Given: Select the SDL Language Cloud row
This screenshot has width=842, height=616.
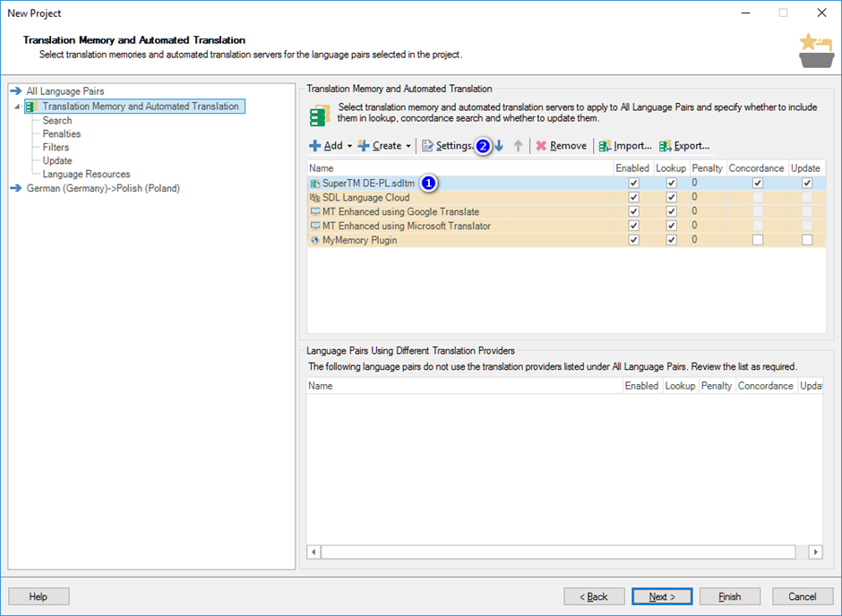Looking at the screenshot, I should pyautogui.click(x=566, y=198).
